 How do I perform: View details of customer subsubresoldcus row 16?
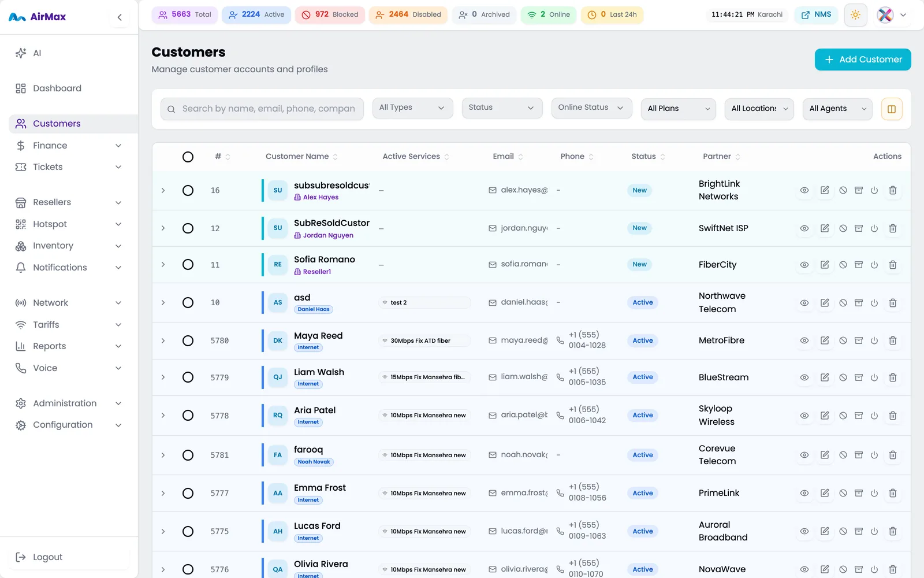coord(804,190)
